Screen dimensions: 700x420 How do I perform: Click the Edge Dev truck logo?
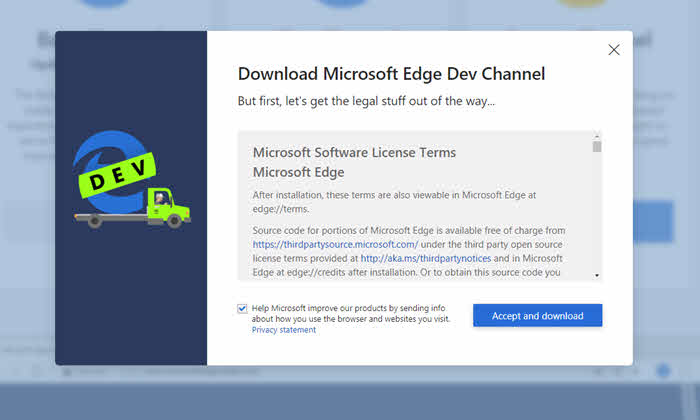pos(132,179)
